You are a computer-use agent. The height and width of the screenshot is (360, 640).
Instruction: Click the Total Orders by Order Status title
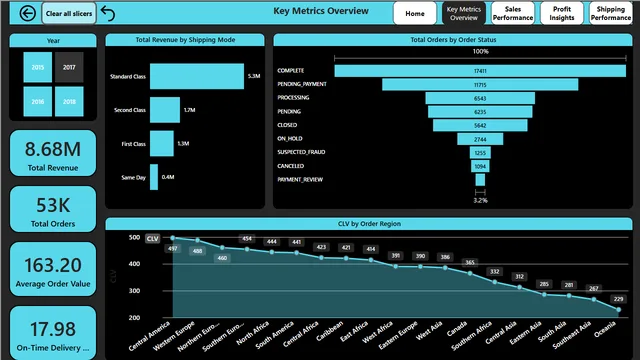pos(453,40)
